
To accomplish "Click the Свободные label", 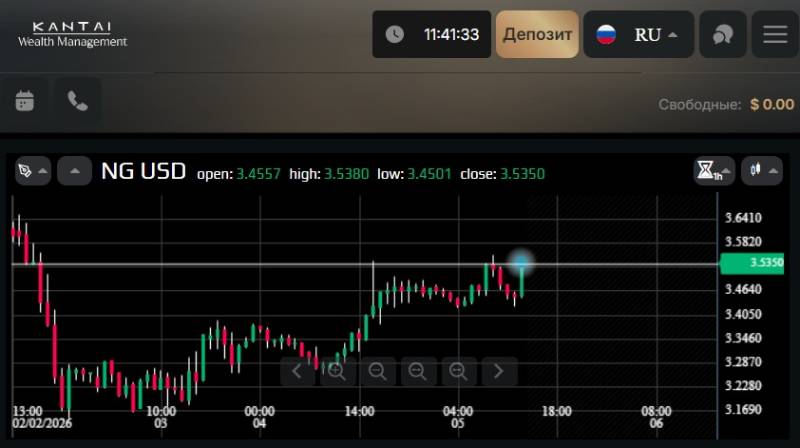I will [x=699, y=105].
